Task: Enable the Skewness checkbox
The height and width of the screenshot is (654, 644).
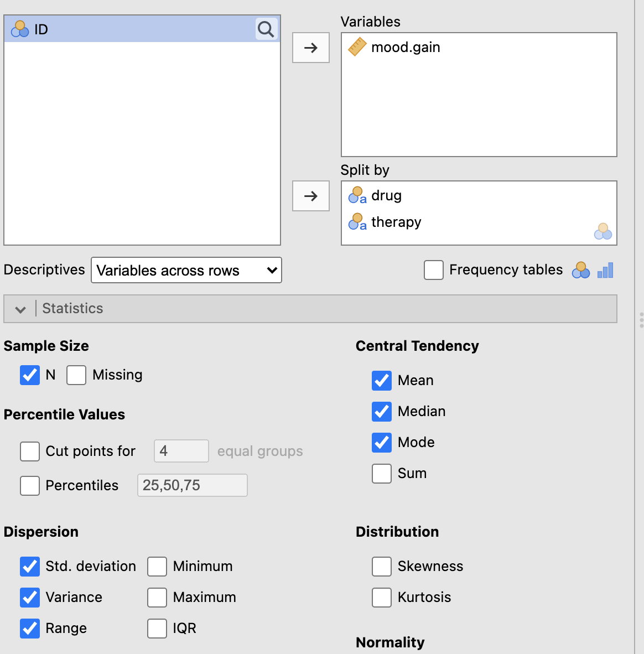Action: coord(382,567)
